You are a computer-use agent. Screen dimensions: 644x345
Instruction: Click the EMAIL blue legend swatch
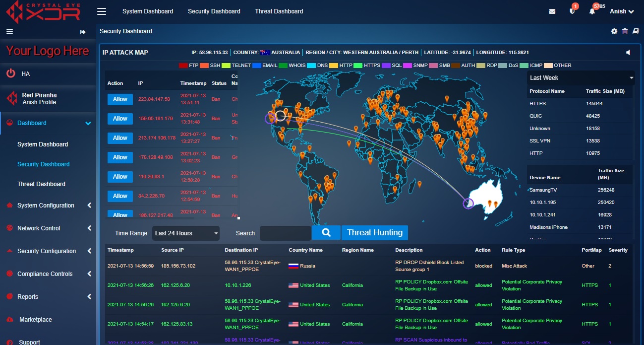click(x=256, y=65)
